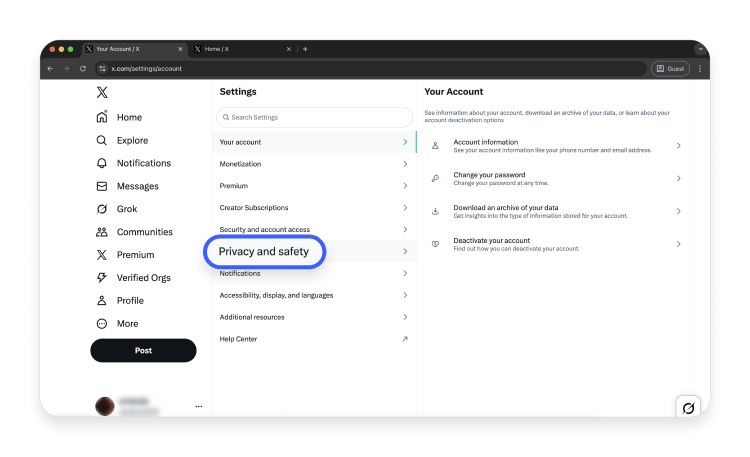This screenshot has width=750, height=457.
Task: Expand the Download archive chevron
Action: (x=679, y=211)
